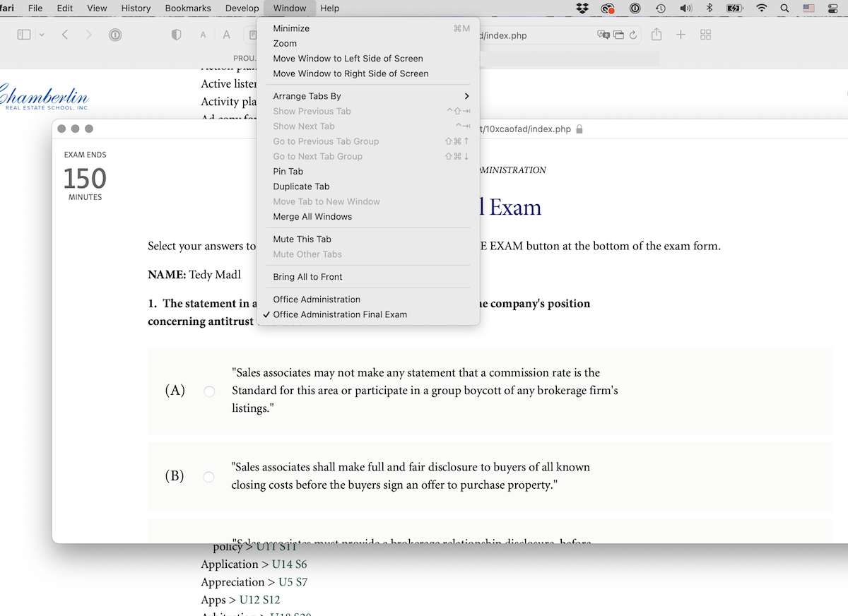Viewport: 848px width, 616px height.
Task: Click the U12 S12 Apps link
Action: (259, 600)
